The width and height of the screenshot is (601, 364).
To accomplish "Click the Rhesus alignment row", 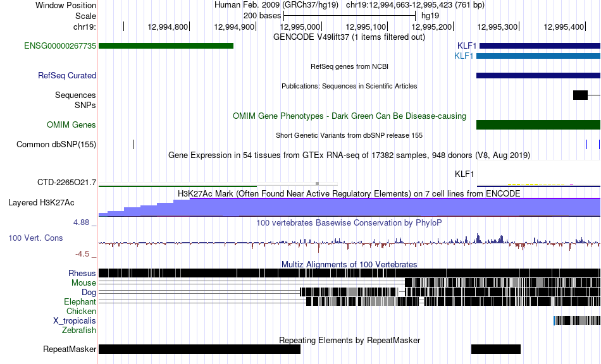I will point(349,273).
